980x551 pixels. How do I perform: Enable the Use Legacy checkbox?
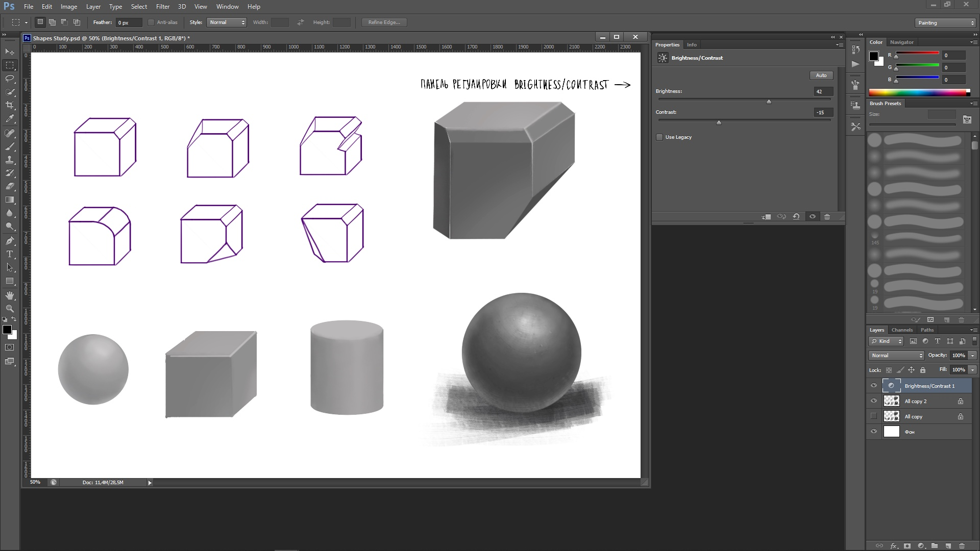point(659,137)
